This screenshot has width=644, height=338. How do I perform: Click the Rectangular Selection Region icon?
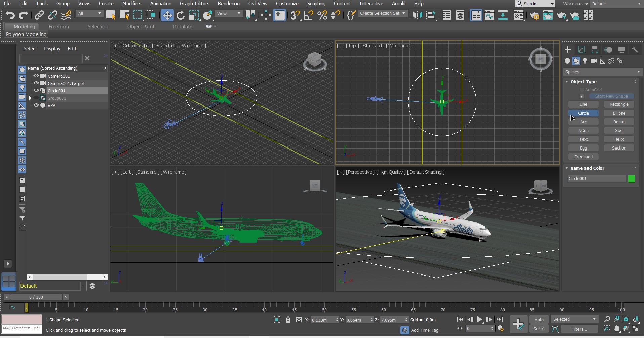[138, 15]
